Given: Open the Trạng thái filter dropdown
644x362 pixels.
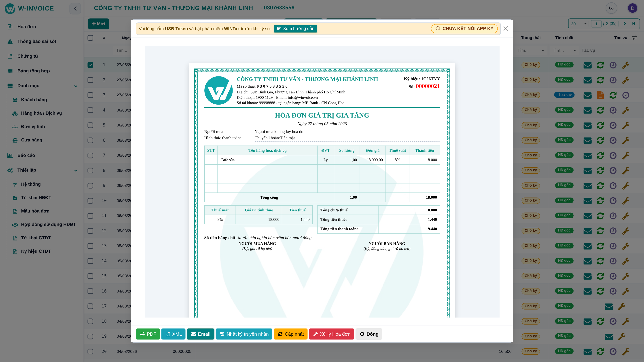Looking at the screenshot, I should [531, 51].
